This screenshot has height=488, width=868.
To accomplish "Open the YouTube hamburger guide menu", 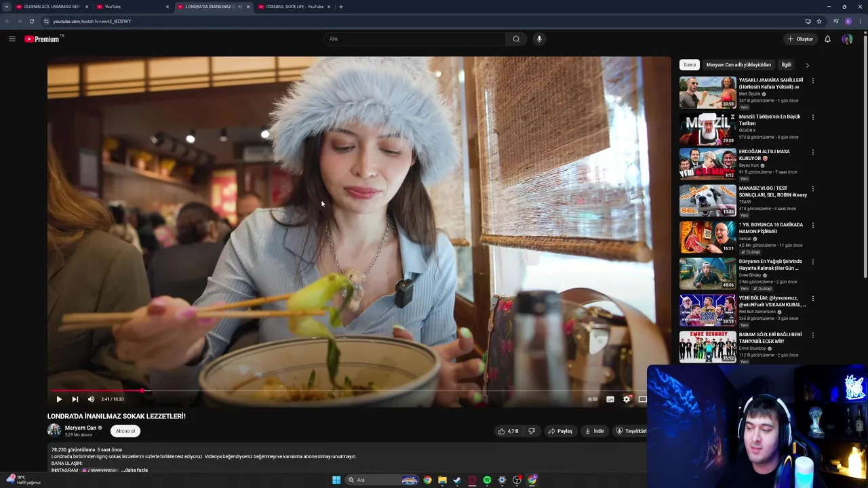I will (x=12, y=39).
